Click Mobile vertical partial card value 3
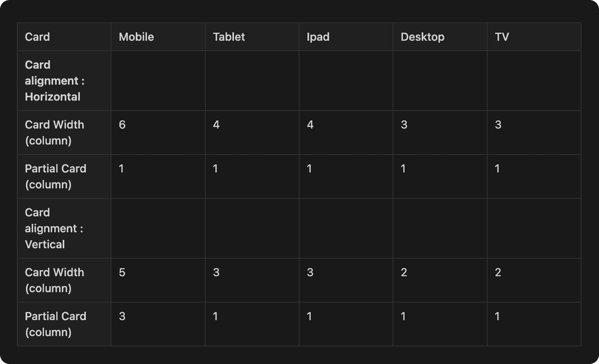This screenshot has height=364, width=599. tap(122, 316)
